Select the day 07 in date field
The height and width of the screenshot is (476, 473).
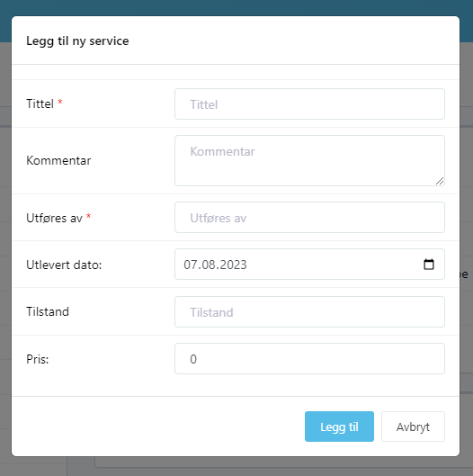tap(190, 265)
